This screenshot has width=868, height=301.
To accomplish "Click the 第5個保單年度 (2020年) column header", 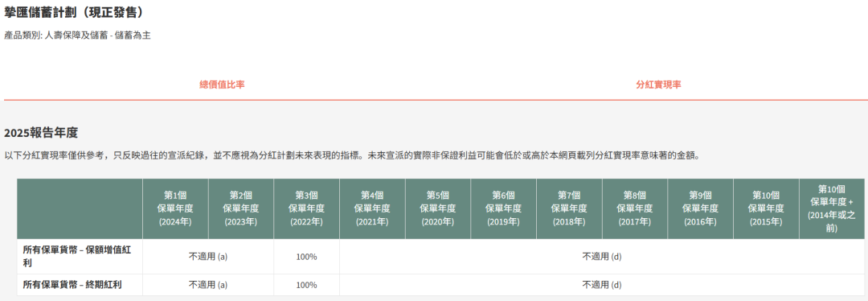I will [437, 208].
